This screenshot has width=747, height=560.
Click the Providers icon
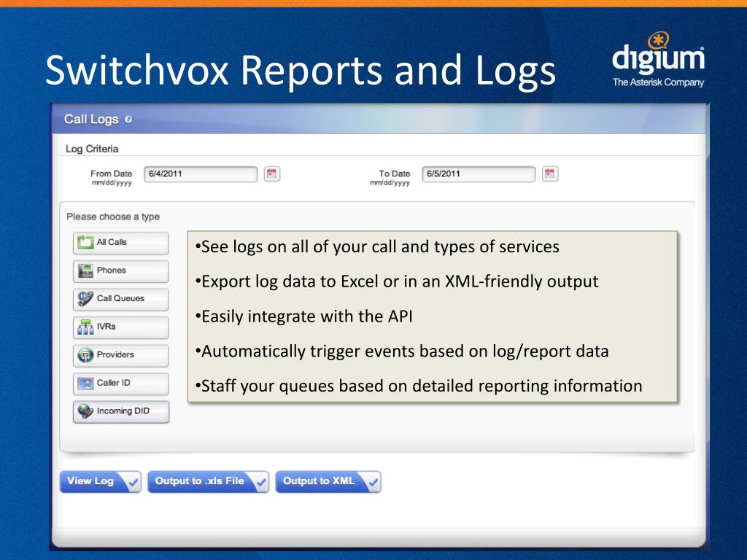click(85, 355)
